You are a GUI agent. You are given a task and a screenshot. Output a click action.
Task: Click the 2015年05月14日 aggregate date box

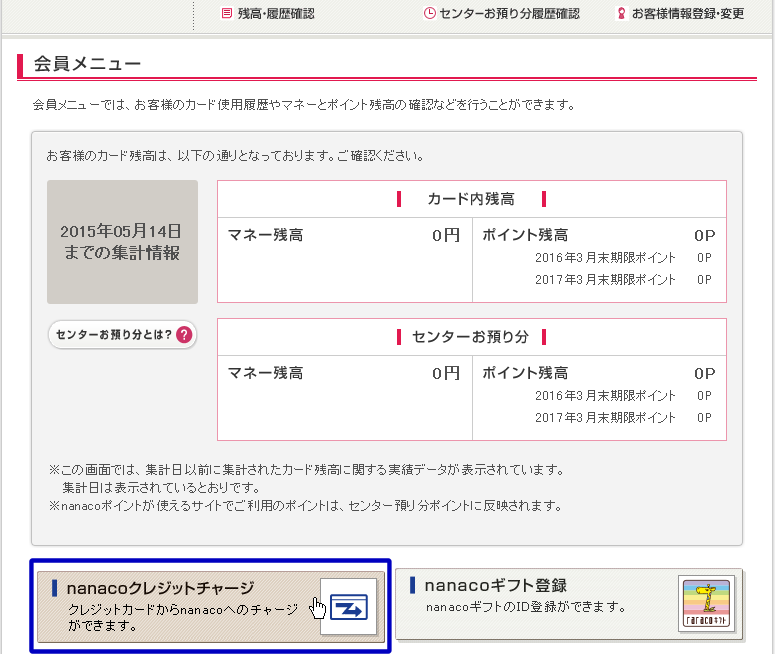(x=122, y=242)
